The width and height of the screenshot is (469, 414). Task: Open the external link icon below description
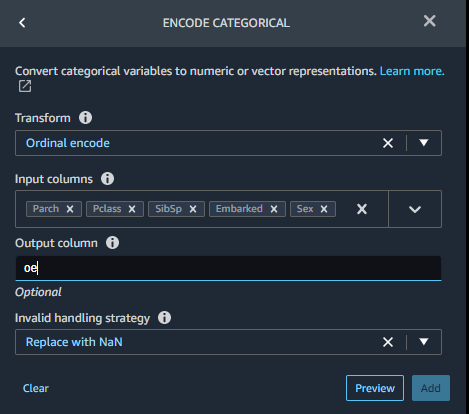point(25,86)
